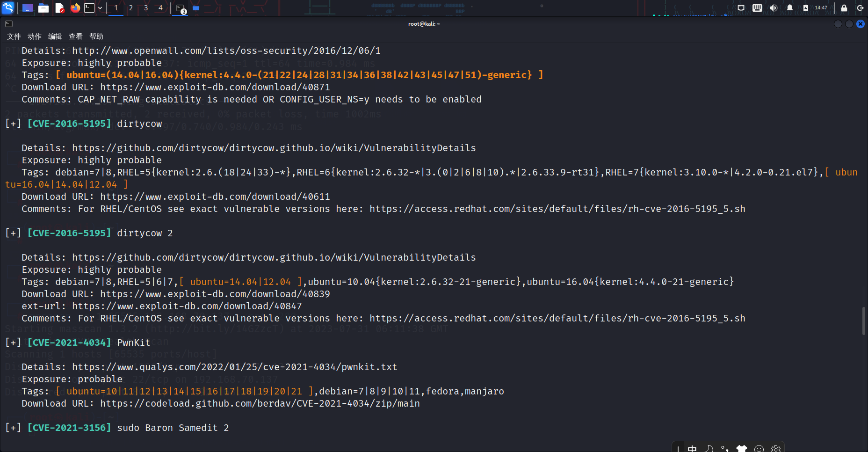Open the network manager tray icon

(x=741, y=8)
